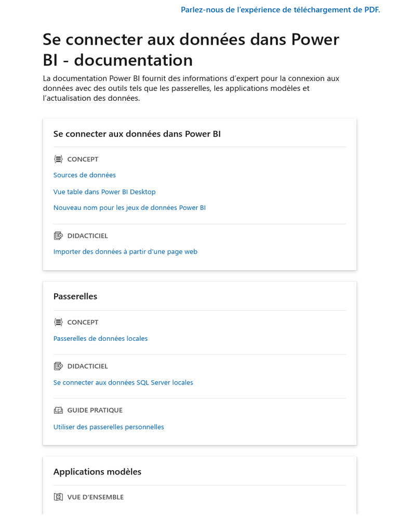Click the Applications modèles card heading

coord(97,472)
